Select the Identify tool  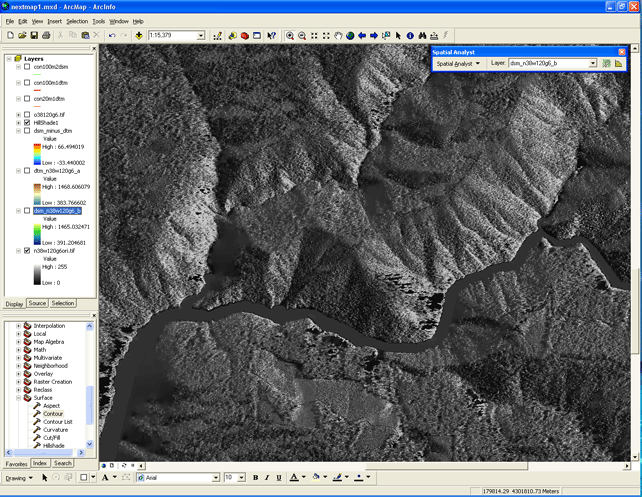click(410, 36)
